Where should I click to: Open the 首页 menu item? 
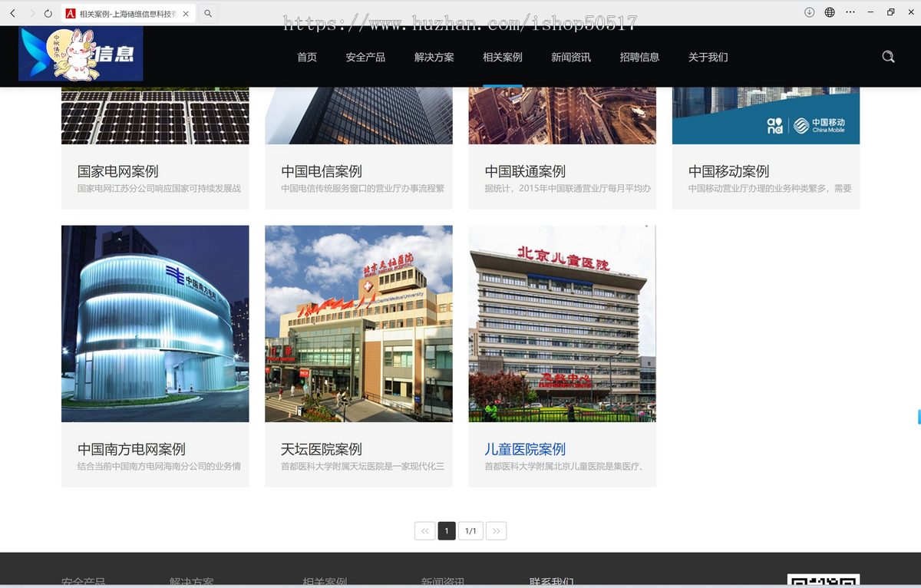point(307,57)
